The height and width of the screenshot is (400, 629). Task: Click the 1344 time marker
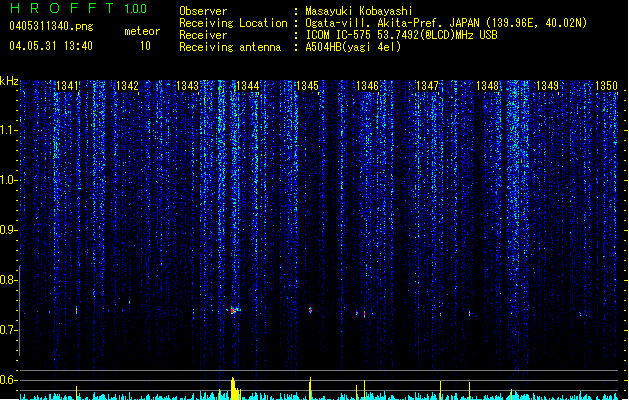(248, 85)
